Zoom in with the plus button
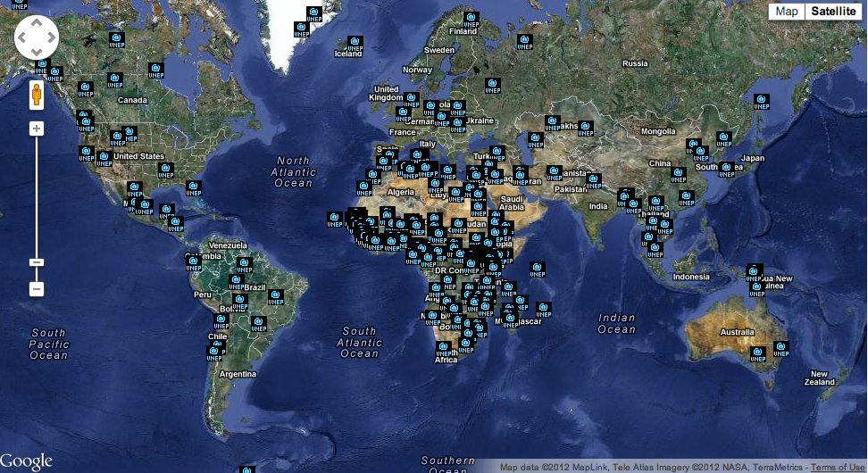This screenshot has width=868, height=473. pos(37,129)
